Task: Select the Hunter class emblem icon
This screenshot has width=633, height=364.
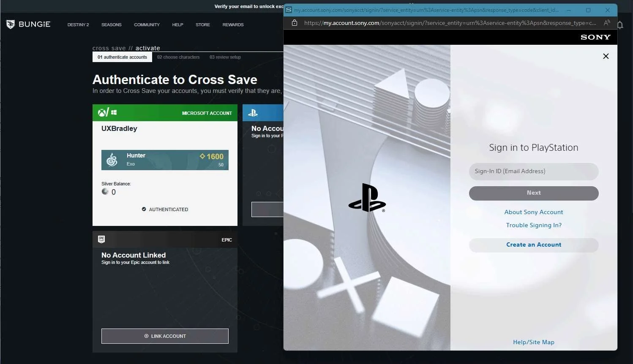Action: (x=112, y=160)
